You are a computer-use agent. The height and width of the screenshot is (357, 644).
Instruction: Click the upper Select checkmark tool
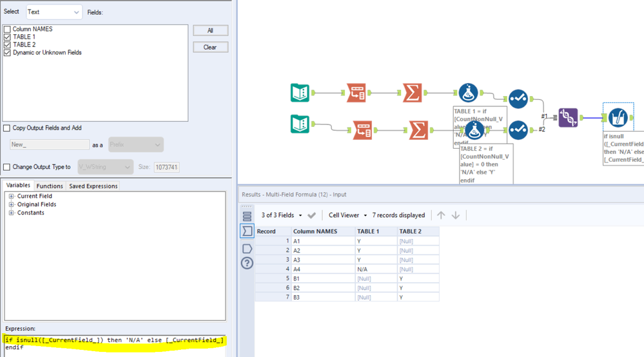[518, 99]
